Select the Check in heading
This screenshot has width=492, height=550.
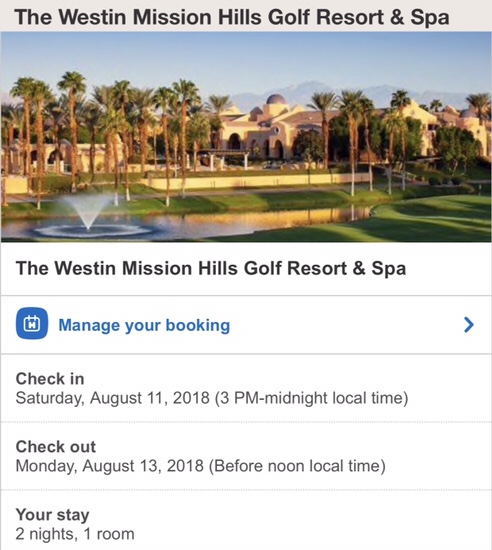click(x=50, y=379)
